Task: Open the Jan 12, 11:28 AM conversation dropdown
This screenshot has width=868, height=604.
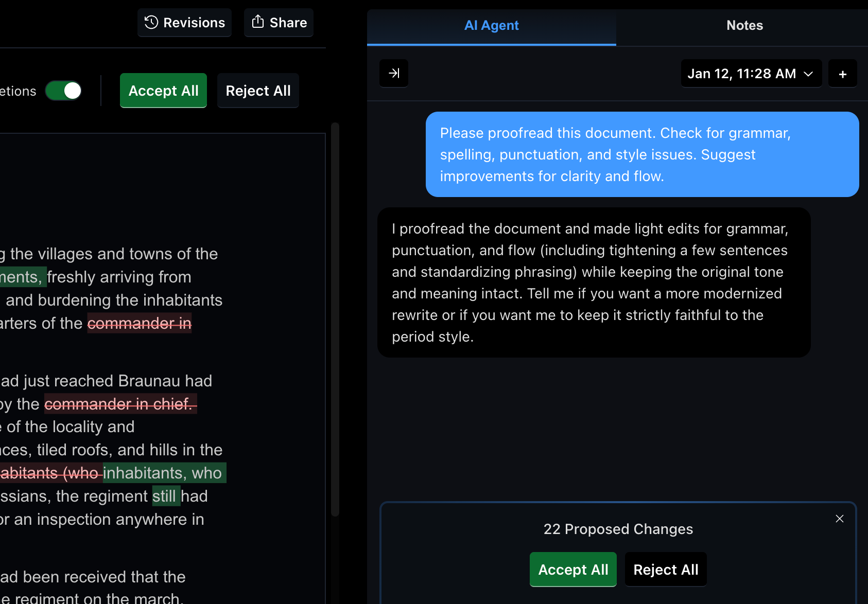Action: pos(751,73)
